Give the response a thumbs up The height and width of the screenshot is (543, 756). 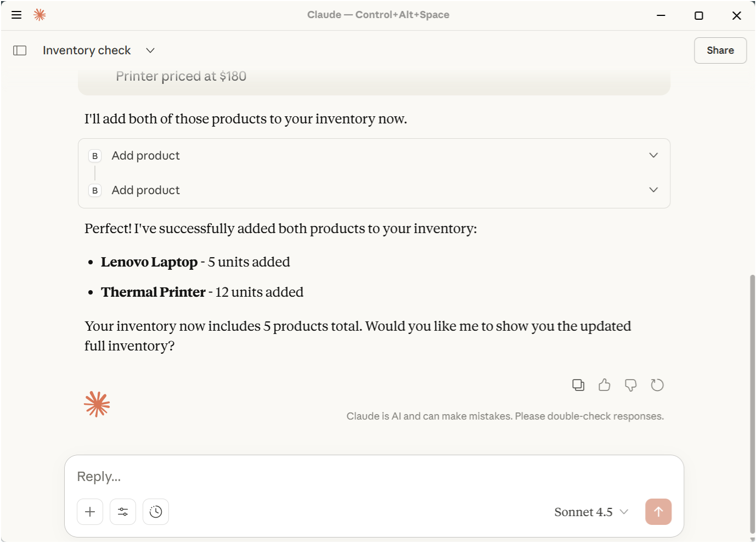pyautogui.click(x=605, y=385)
